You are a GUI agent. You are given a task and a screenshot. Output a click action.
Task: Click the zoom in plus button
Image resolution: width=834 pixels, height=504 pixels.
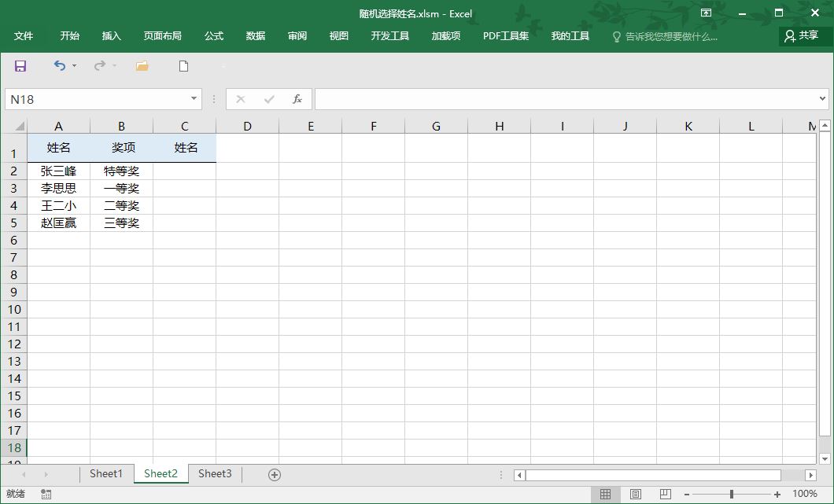pos(777,495)
